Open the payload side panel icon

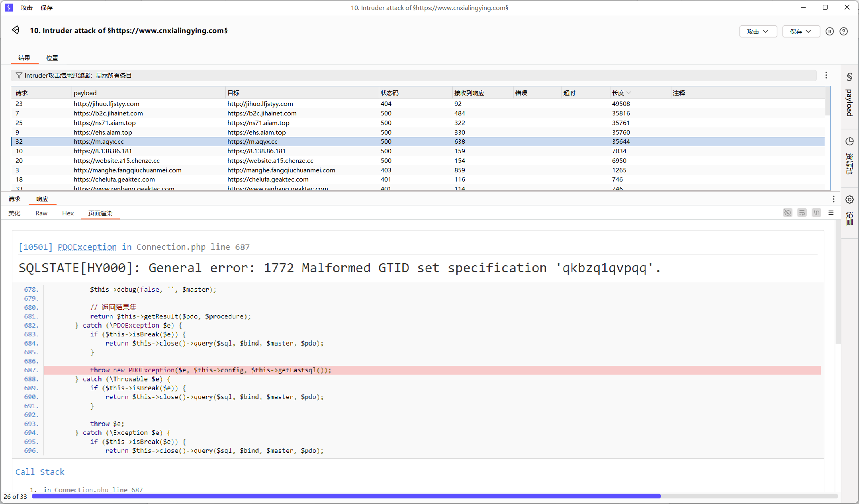[849, 77]
